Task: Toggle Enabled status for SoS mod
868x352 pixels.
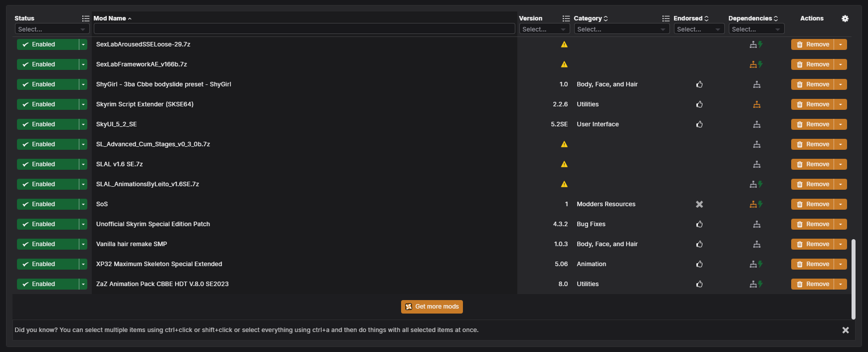Action: tap(48, 204)
